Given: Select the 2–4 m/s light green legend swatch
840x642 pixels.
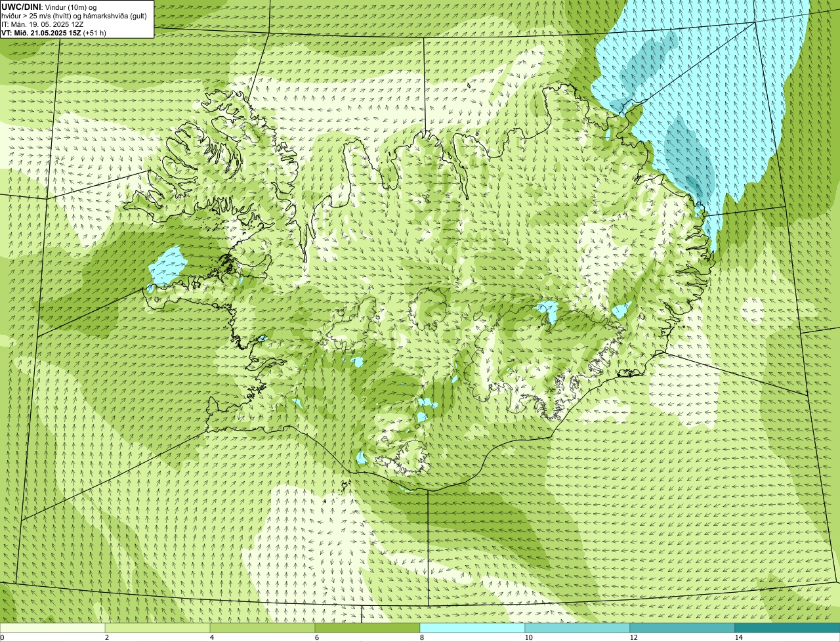Looking at the screenshot, I should (x=157, y=628).
